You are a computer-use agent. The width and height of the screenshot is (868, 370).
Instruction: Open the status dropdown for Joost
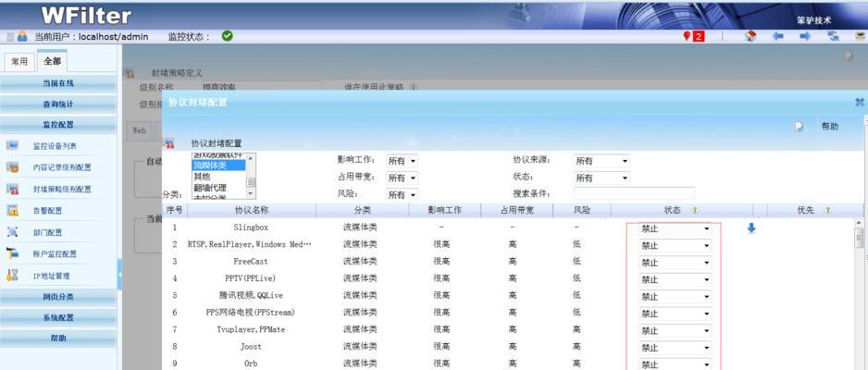click(x=676, y=348)
